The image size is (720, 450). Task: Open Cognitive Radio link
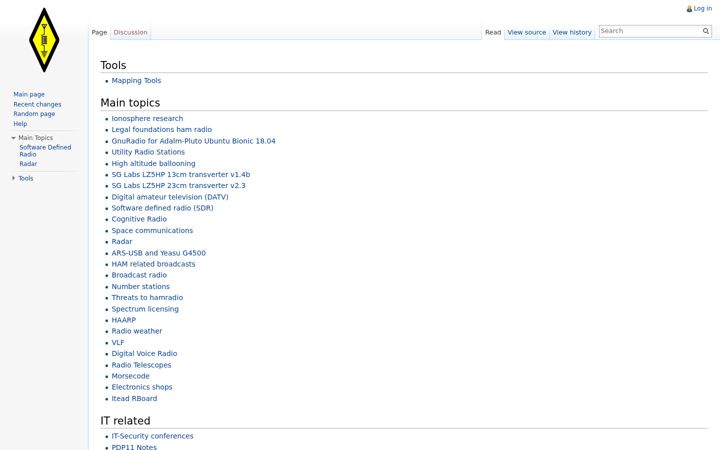pyautogui.click(x=139, y=219)
